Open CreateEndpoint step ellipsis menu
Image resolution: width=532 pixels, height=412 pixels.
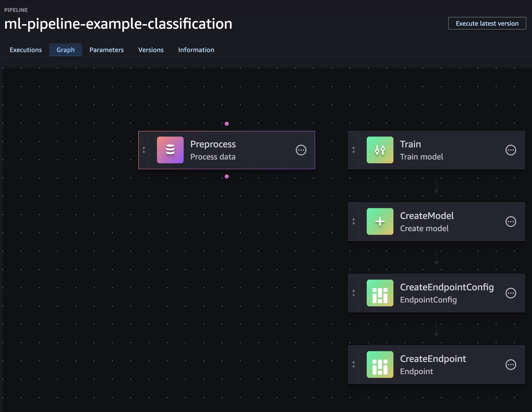pos(510,365)
